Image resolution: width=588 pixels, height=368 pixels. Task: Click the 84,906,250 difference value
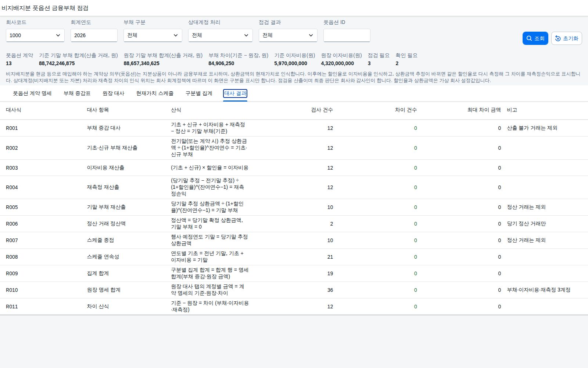click(x=221, y=63)
